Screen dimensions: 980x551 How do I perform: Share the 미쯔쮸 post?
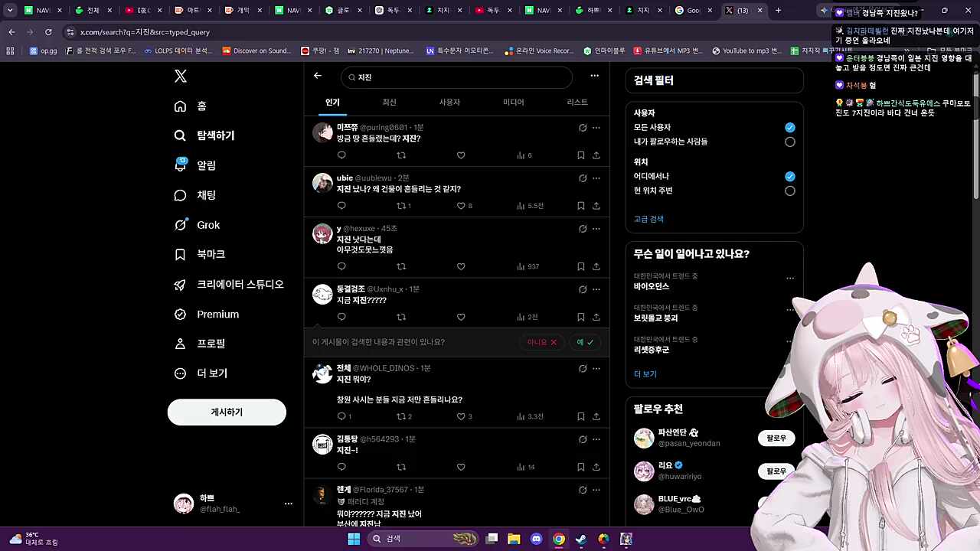point(596,155)
